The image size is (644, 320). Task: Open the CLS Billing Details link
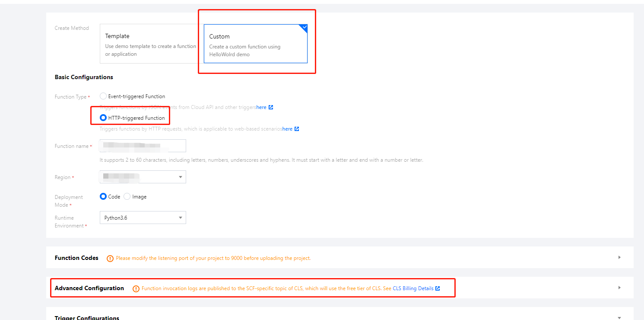(413, 288)
